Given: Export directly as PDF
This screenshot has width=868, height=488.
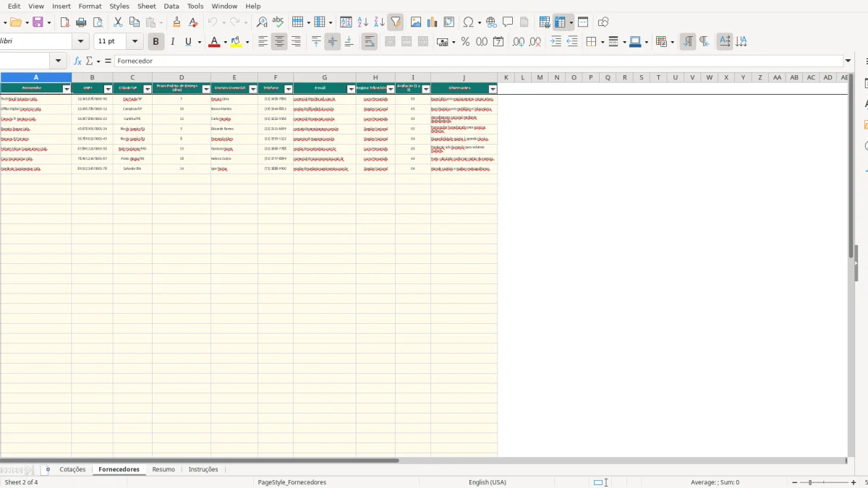Looking at the screenshot, I should point(65,22).
